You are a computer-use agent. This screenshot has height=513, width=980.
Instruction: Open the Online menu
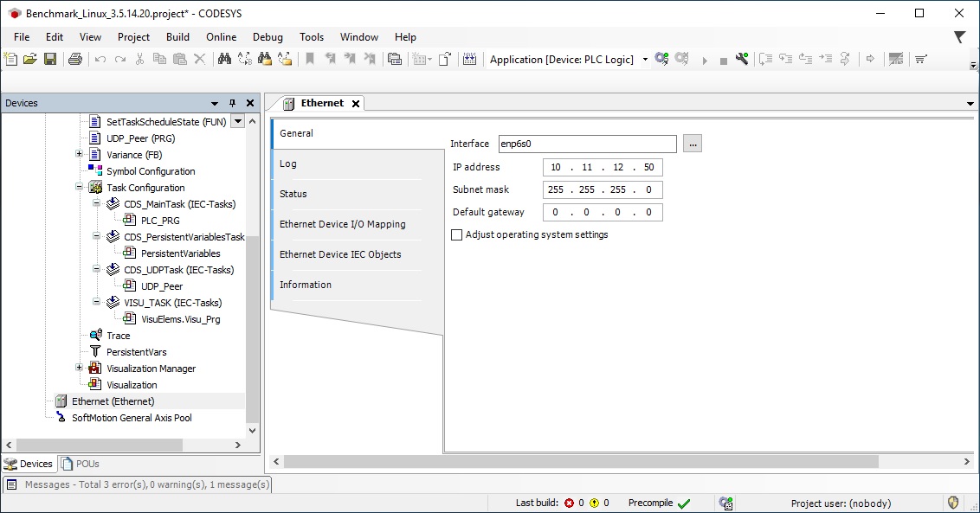point(222,37)
